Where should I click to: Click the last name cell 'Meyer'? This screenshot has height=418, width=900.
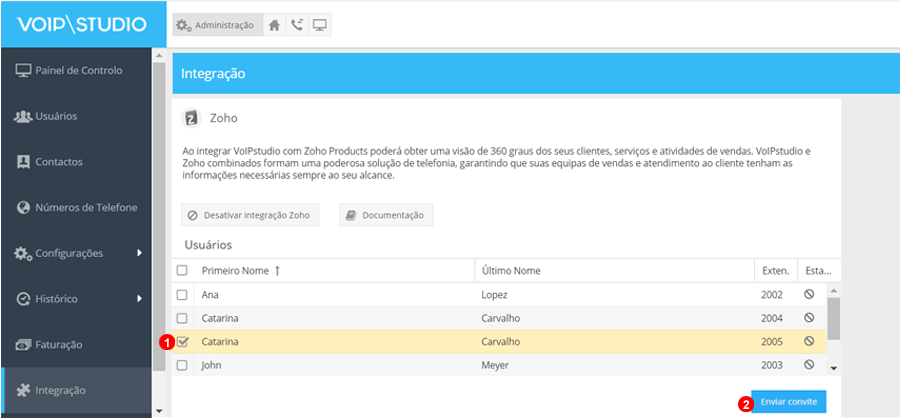click(x=495, y=365)
